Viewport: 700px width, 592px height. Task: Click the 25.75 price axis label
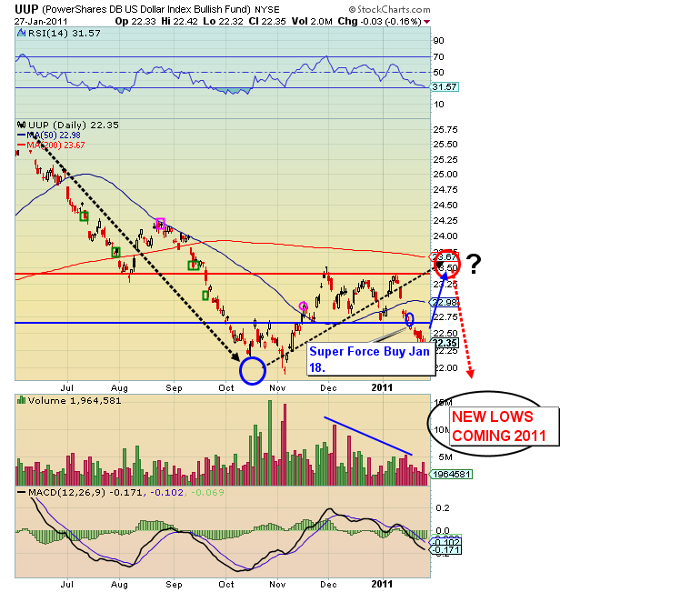point(445,130)
